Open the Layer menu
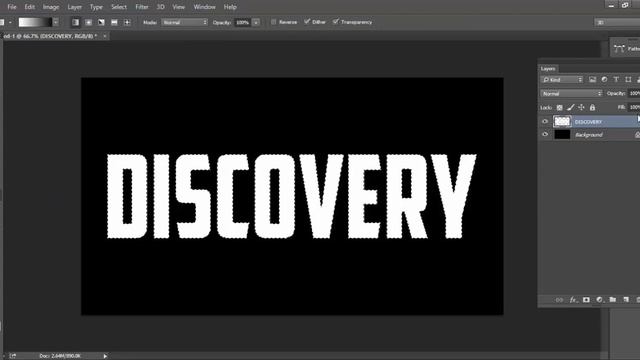This screenshot has height=360, width=640. (75, 7)
